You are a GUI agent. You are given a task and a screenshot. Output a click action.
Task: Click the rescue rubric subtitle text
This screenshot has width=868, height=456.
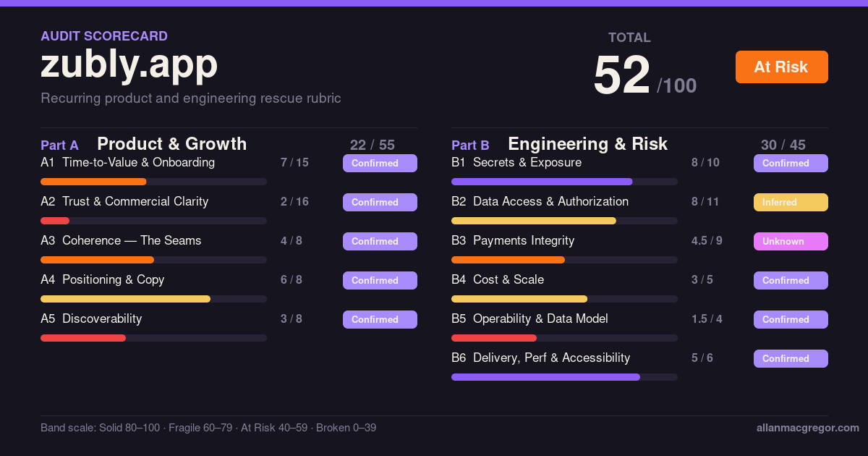191,98
